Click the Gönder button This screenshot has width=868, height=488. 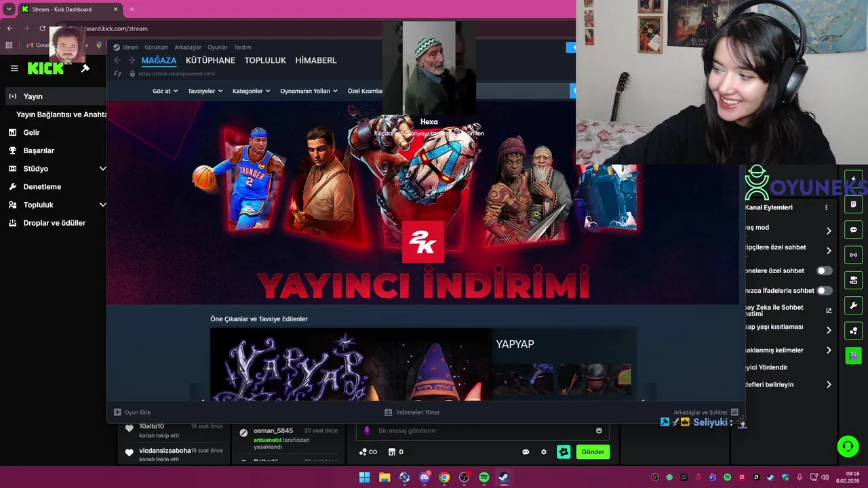pos(593,452)
